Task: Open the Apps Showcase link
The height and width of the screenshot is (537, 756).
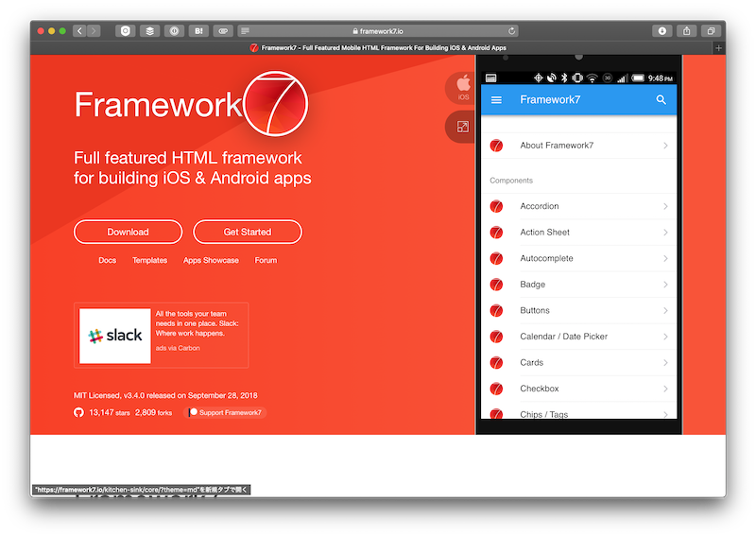Action: point(211,260)
